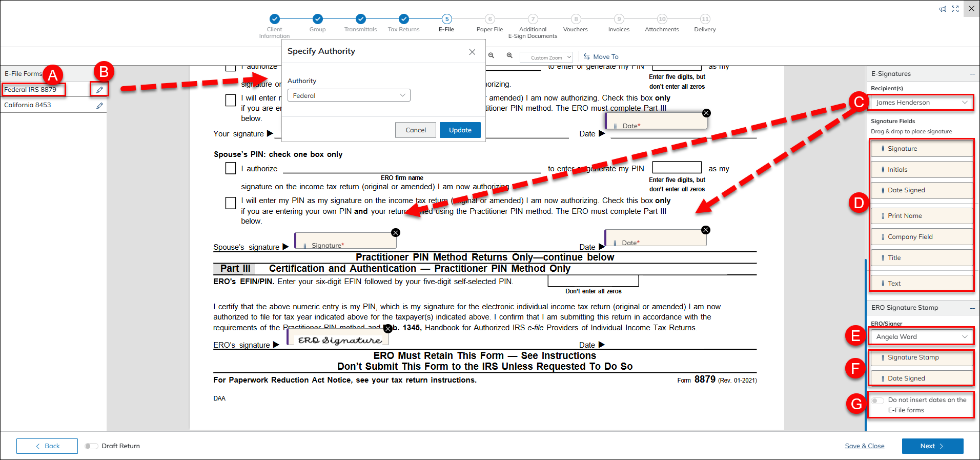Click the Save & Close link
This screenshot has height=460, width=980.
pos(865,446)
